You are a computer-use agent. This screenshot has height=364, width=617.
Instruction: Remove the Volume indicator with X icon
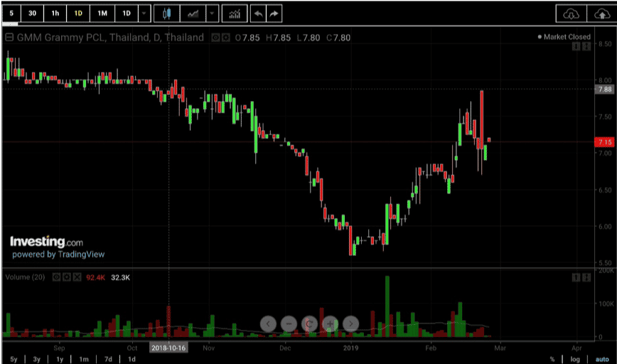[x=77, y=277]
